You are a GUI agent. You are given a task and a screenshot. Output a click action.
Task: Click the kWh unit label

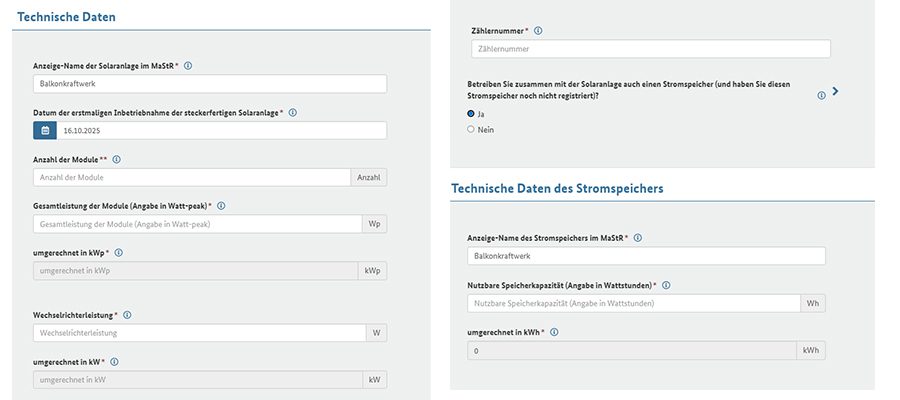(x=810, y=350)
